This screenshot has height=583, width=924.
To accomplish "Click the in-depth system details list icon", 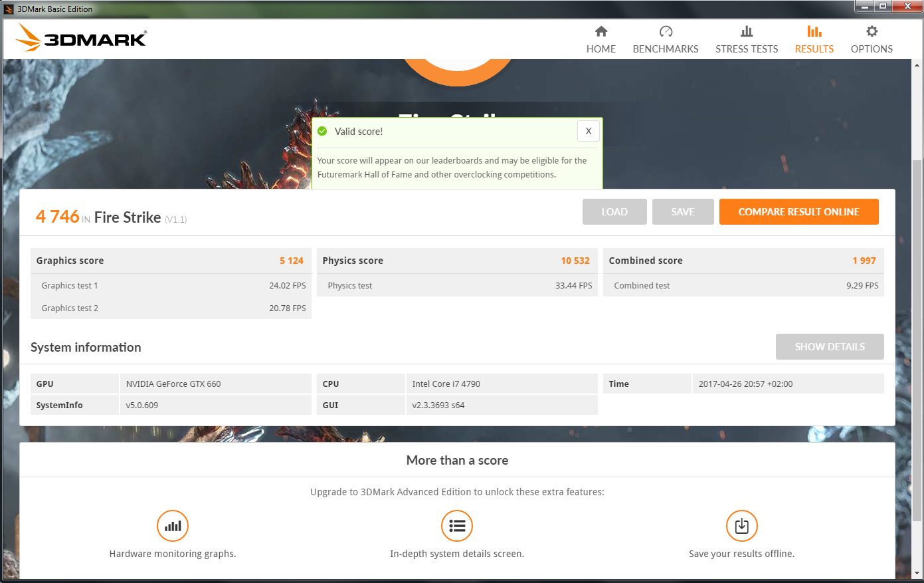I will [457, 526].
